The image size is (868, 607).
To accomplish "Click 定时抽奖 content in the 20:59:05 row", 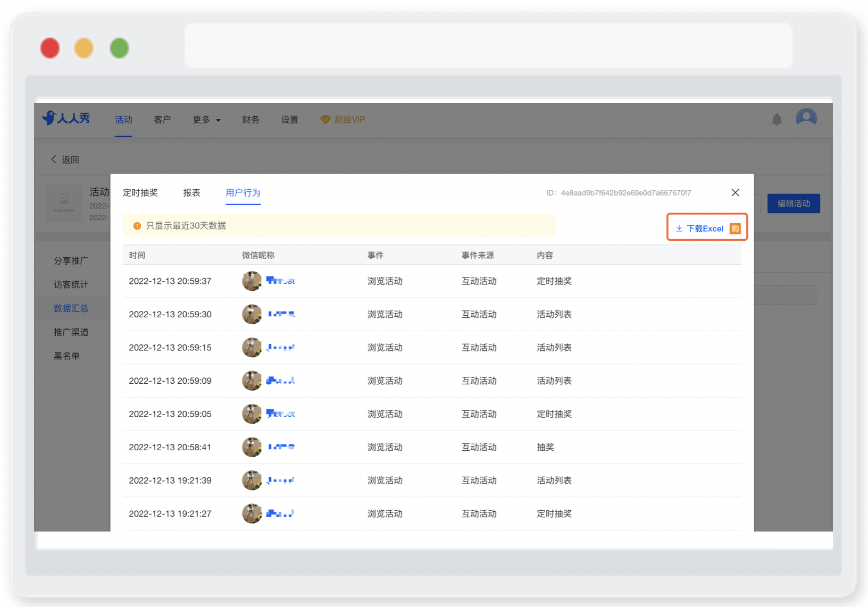I will [554, 414].
